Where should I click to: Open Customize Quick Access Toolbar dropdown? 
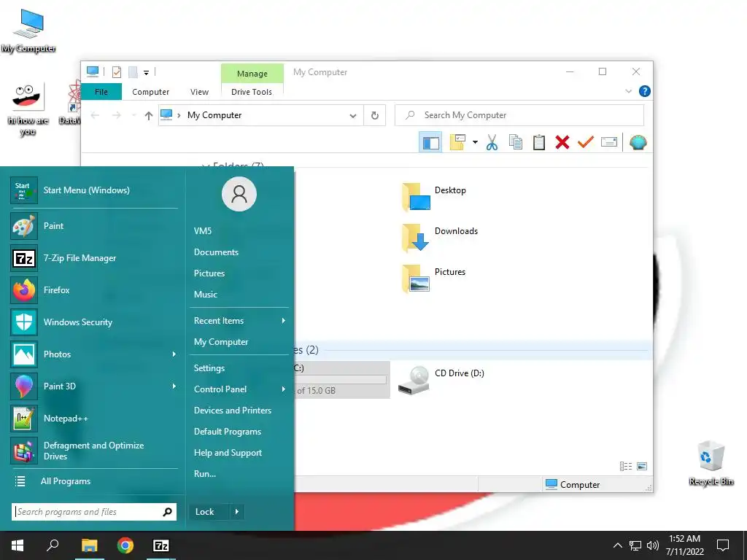[x=146, y=73]
